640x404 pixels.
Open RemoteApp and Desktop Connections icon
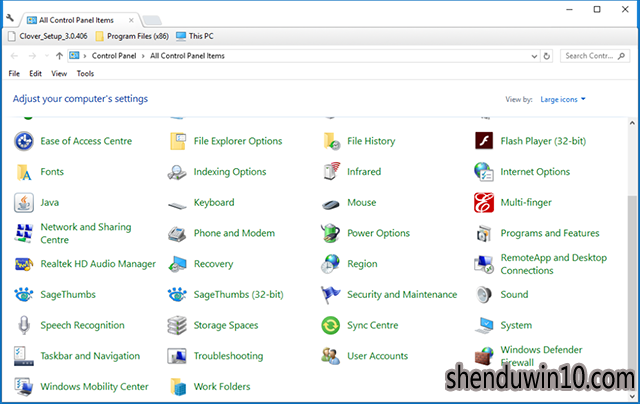484,264
